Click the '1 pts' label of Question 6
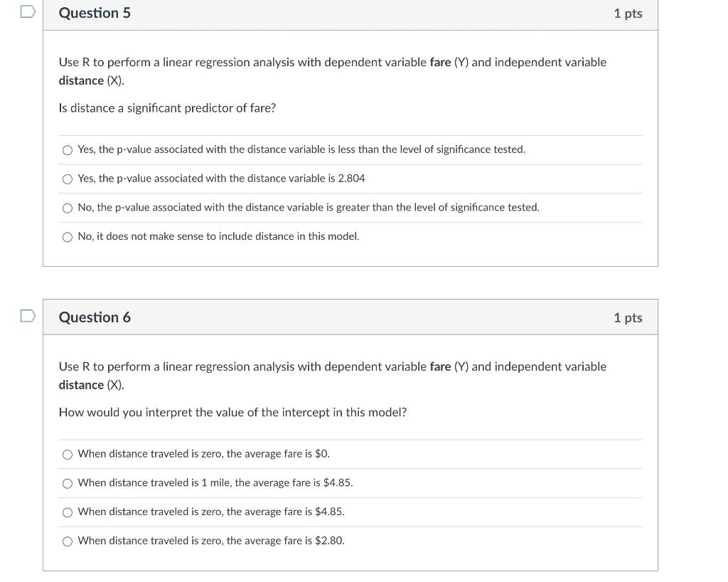This screenshot has height=582, width=728. pyautogui.click(x=627, y=317)
